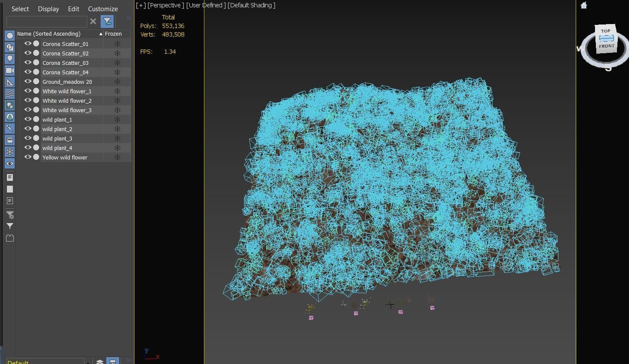Clear the search filter with the X

point(93,21)
